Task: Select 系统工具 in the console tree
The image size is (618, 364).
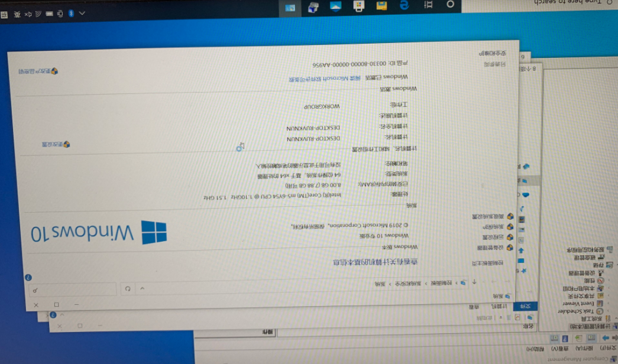Action: (590, 318)
